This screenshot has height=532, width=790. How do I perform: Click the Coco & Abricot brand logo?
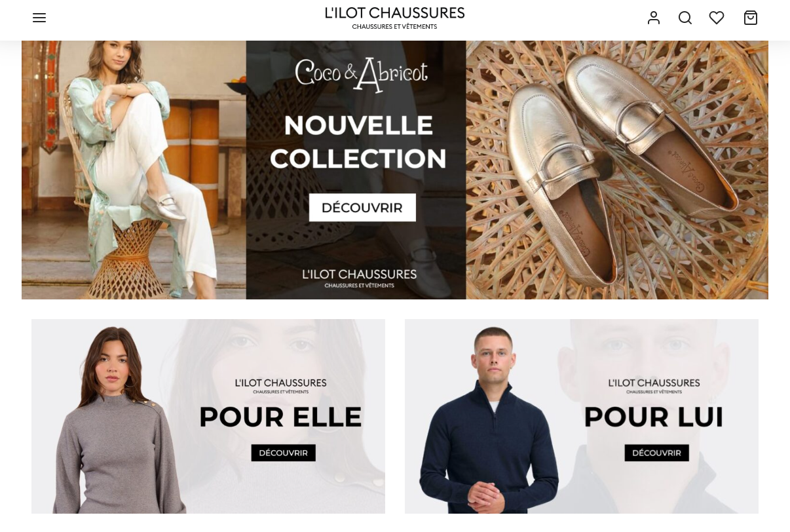coord(362,74)
